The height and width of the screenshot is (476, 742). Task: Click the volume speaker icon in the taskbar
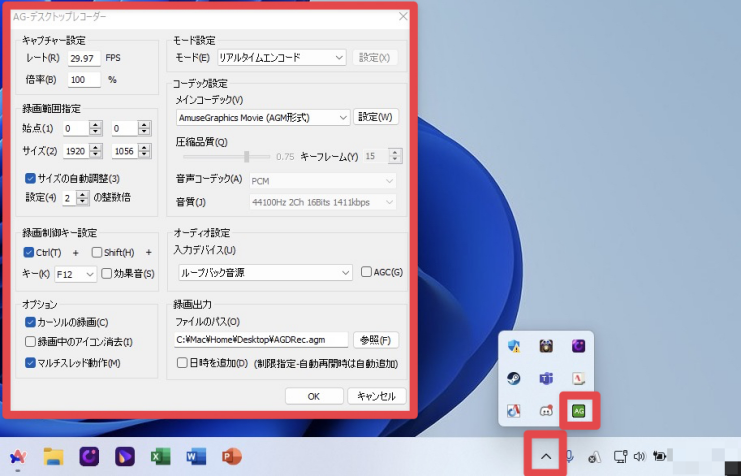coord(640,457)
